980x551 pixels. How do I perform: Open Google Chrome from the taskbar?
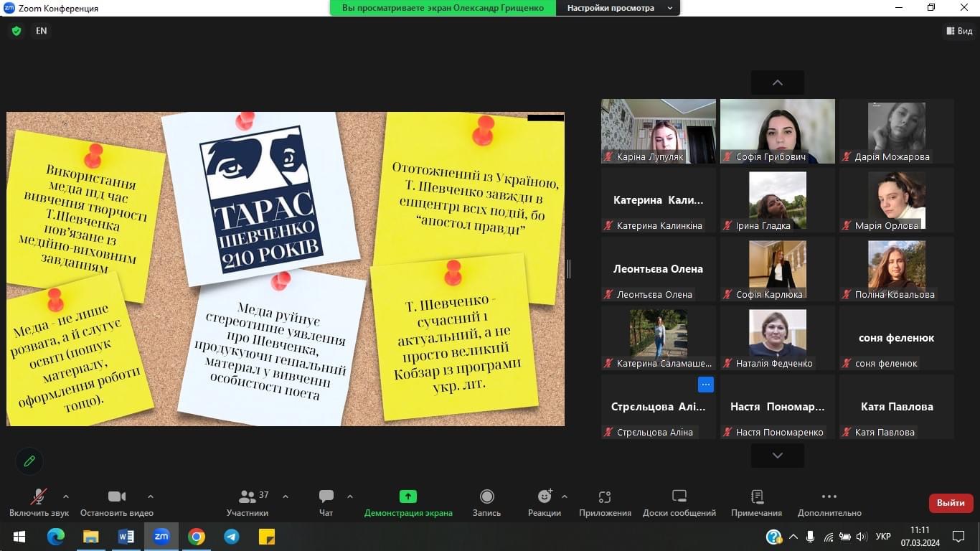(197, 537)
